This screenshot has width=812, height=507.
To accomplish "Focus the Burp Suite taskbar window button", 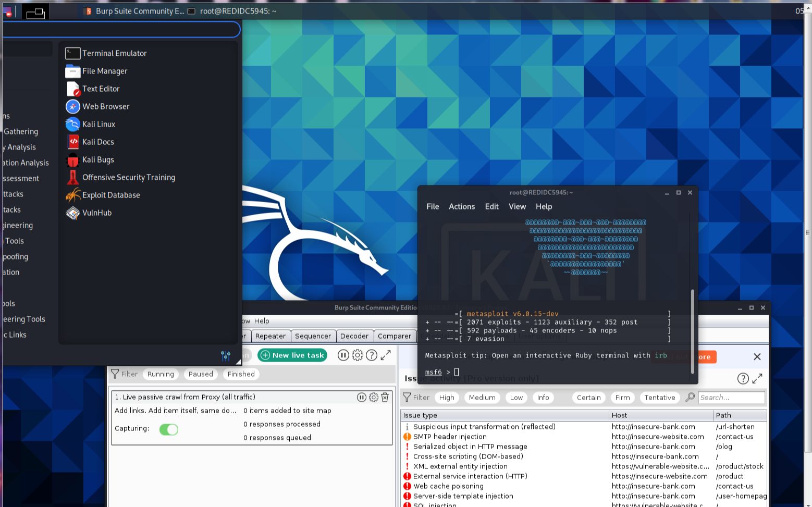I will coord(134,11).
